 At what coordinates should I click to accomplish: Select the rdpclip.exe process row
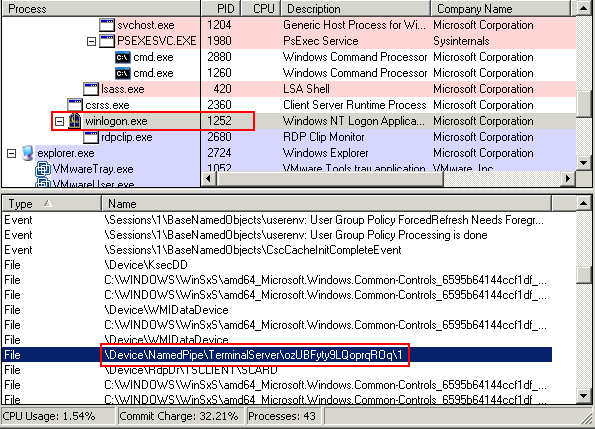pyautogui.click(x=289, y=137)
